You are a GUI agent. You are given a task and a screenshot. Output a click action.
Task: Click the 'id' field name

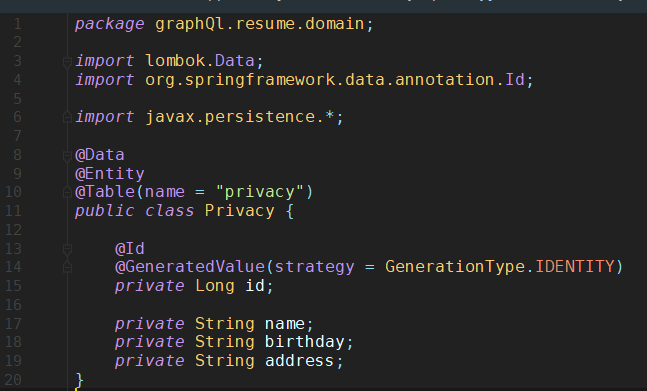coord(255,286)
